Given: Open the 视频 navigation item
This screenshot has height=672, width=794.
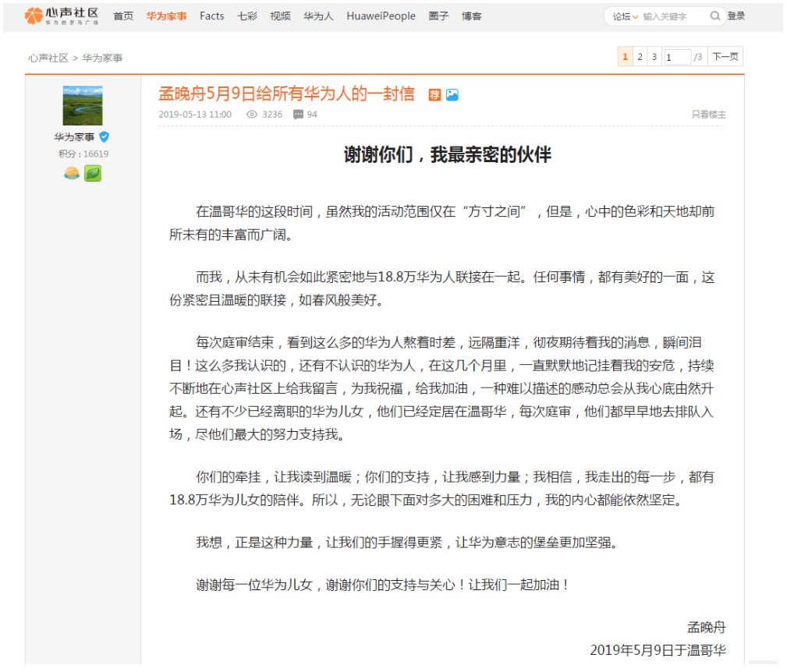Looking at the screenshot, I should tap(281, 16).
